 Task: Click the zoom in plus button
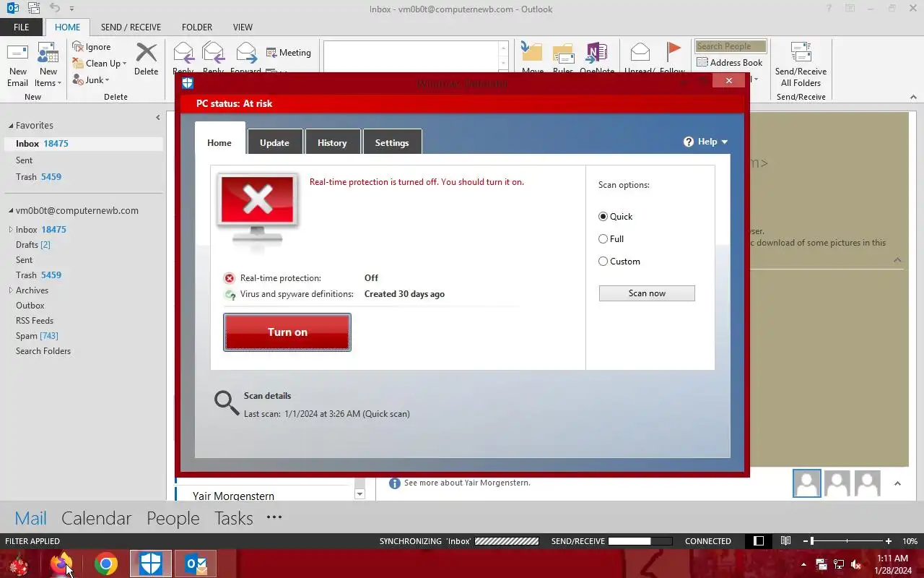(889, 541)
